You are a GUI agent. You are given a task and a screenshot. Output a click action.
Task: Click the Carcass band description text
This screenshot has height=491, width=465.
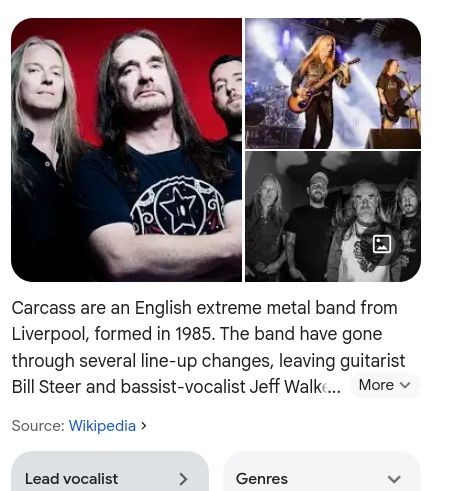coord(208,347)
